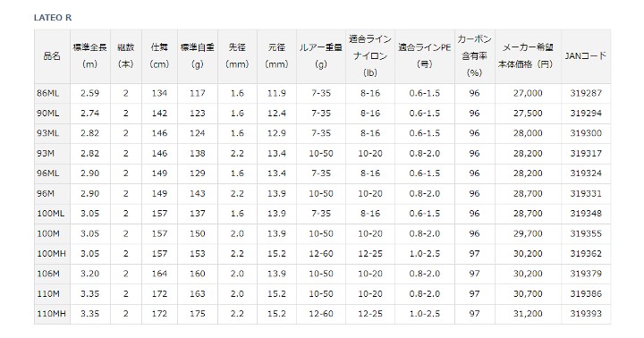The width and height of the screenshot is (644, 338).
Task: Select the 標準全長 column header
Action: tap(89, 55)
